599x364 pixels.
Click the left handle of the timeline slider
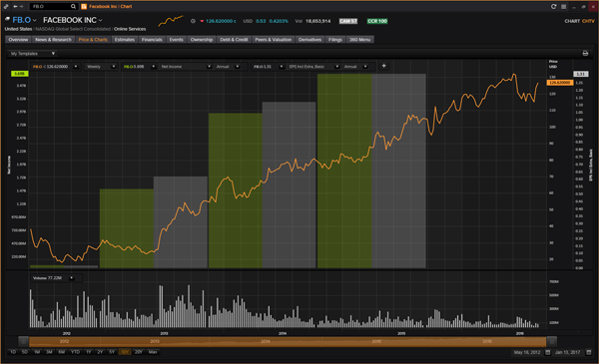23,341
